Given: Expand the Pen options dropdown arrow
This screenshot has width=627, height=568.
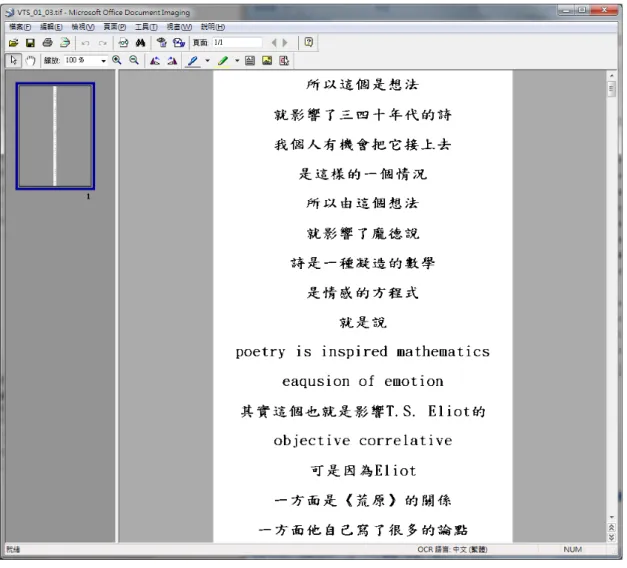Looking at the screenshot, I should click(208, 61).
